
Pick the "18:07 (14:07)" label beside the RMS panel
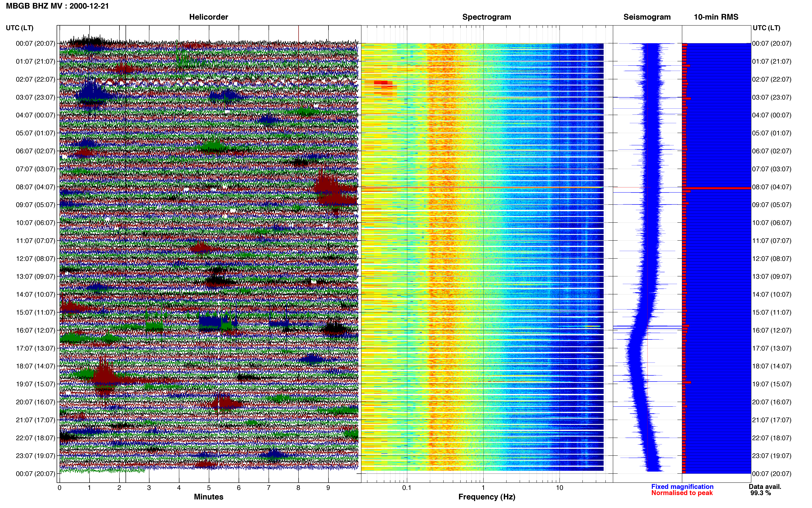[x=772, y=366]
